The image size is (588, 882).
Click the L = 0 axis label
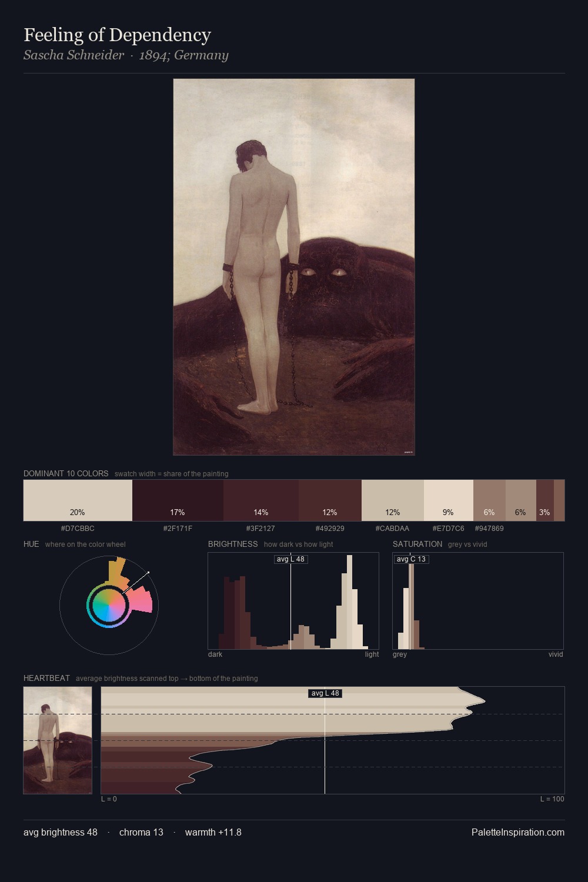109,799
